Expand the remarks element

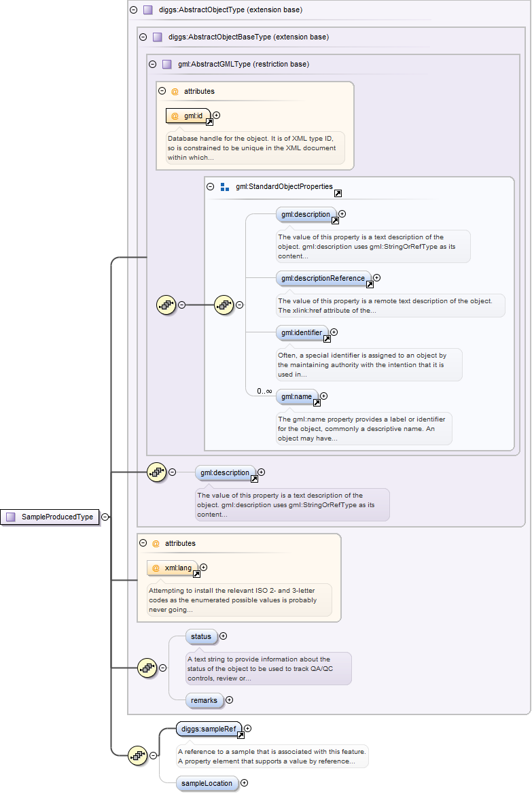(x=229, y=700)
